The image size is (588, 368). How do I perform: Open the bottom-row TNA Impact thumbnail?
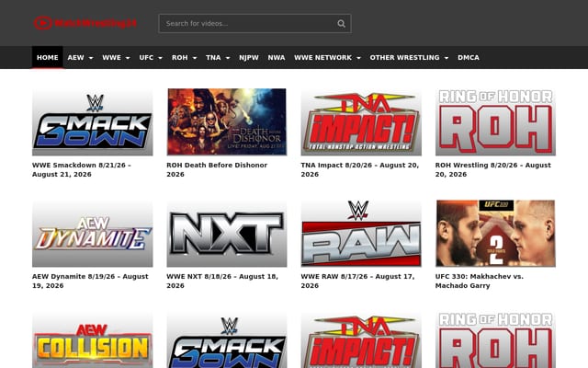point(361,339)
